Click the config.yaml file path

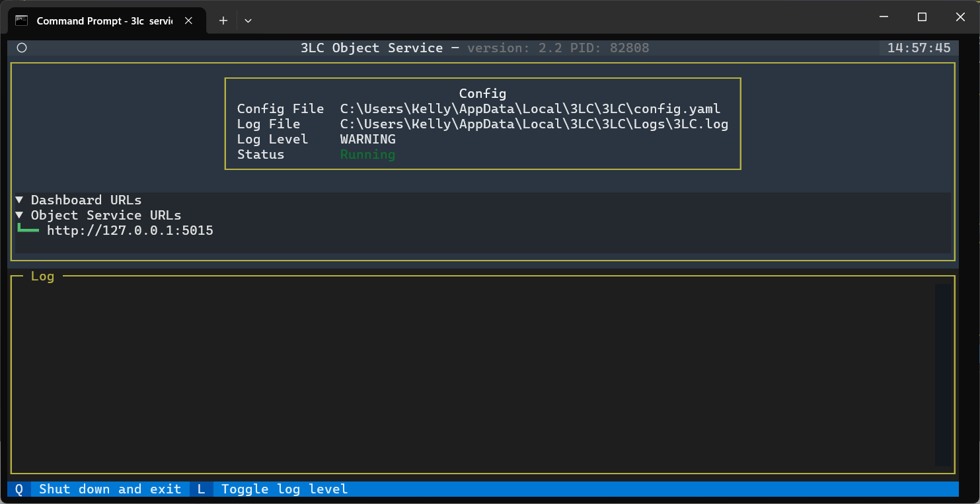pyautogui.click(x=530, y=108)
